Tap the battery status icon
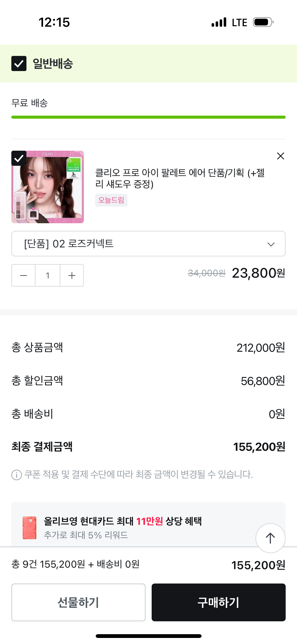Screen dimensions: 297x644 (263, 22)
